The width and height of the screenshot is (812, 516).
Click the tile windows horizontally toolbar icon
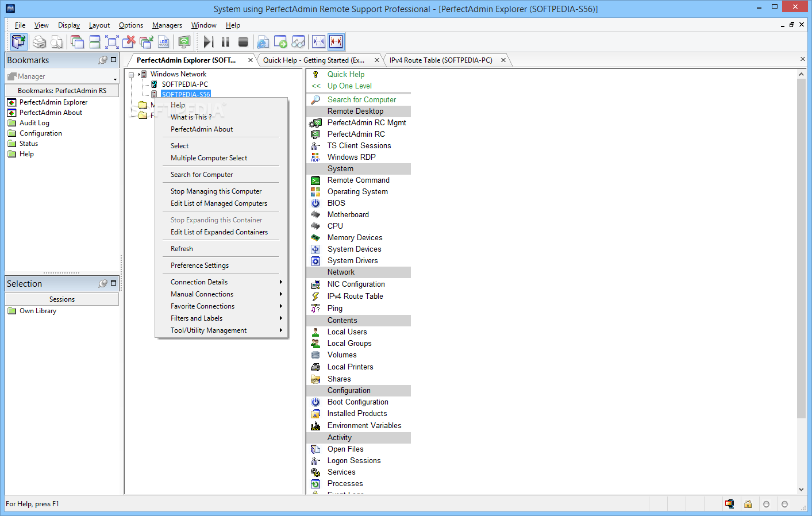(x=95, y=42)
